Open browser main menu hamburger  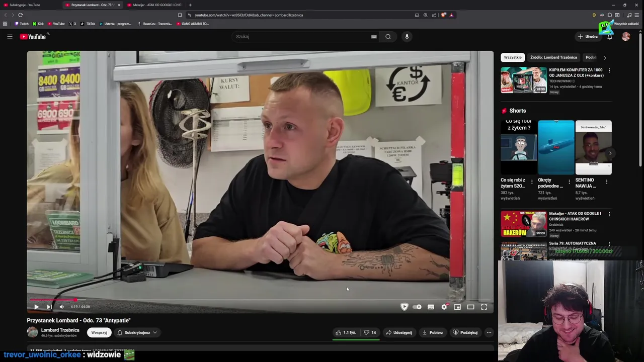pos(636,15)
